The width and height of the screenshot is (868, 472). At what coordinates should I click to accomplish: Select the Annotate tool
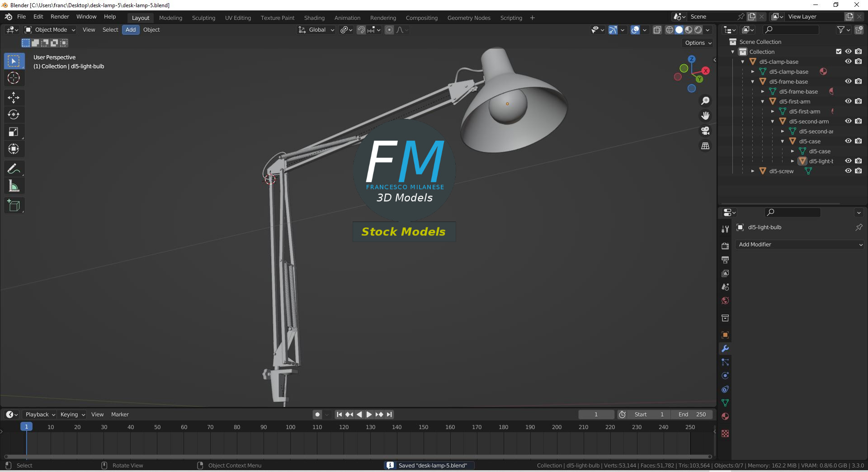[x=14, y=169]
